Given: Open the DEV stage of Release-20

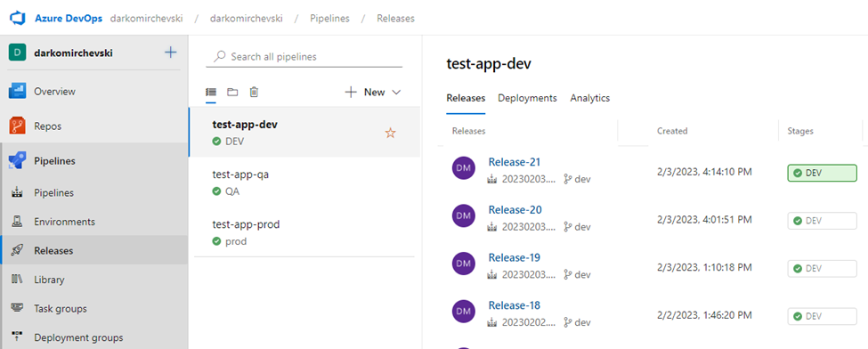Looking at the screenshot, I should pyautogui.click(x=822, y=221).
